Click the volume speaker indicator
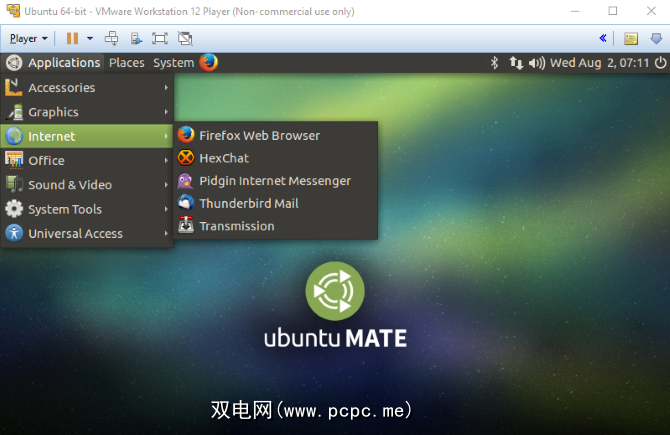 click(x=537, y=62)
